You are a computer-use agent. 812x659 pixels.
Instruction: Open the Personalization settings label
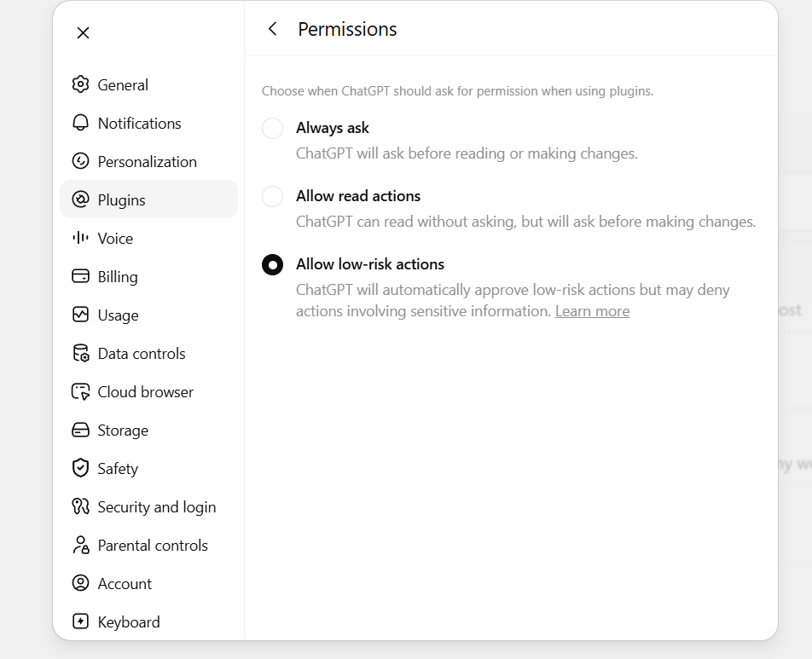147,162
